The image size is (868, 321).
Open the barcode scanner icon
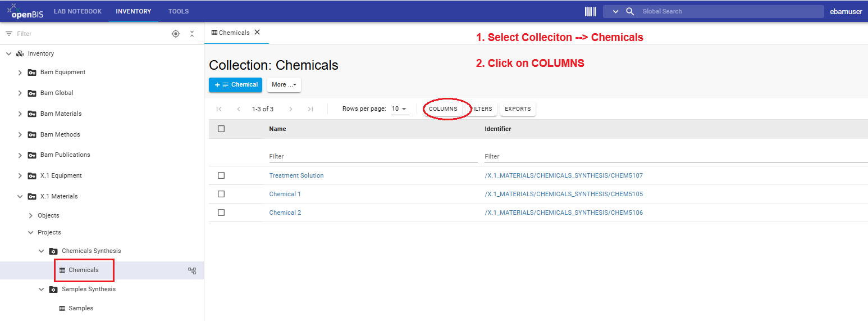click(x=590, y=11)
